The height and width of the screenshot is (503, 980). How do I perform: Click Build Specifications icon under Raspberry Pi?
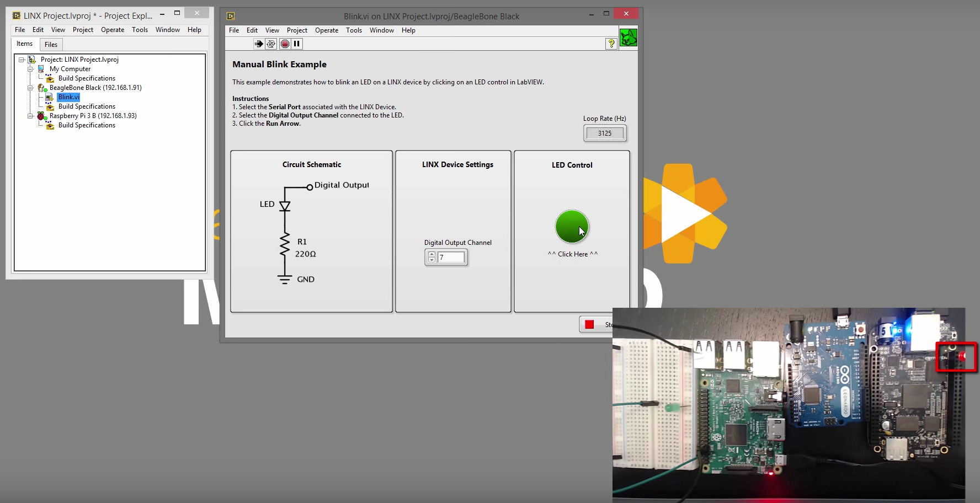coord(50,125)
